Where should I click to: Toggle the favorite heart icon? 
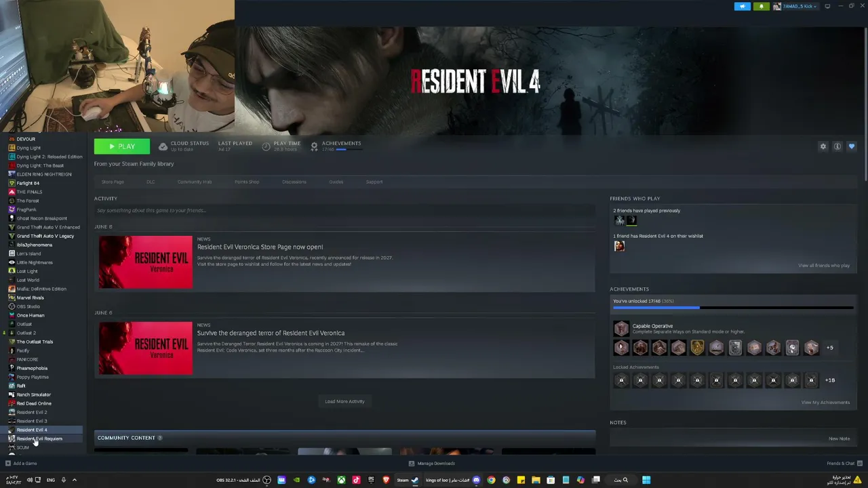coord(852,146)
